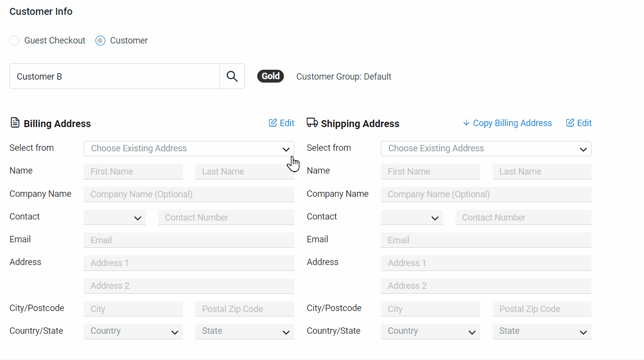Click the billing Postal Zip Code field
Image resolution: width=644 pixels, height=360 pixels.
(x=244, y=309)
